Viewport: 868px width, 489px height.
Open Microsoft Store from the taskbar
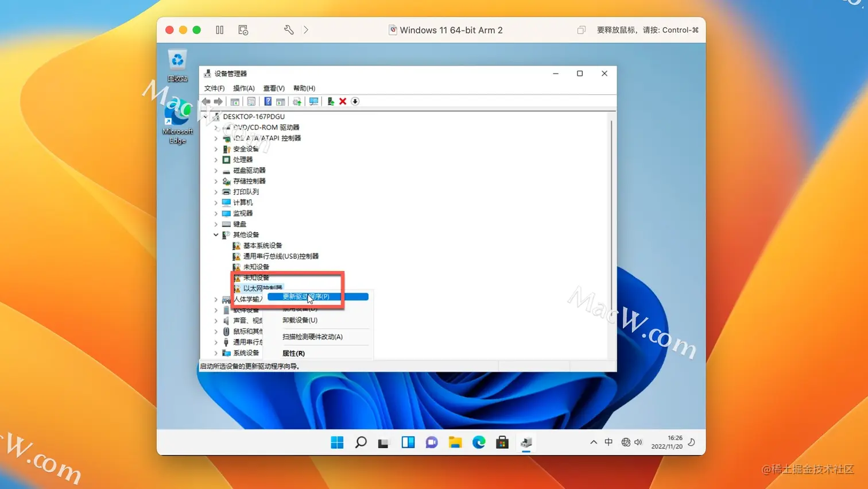click(502, 442)
